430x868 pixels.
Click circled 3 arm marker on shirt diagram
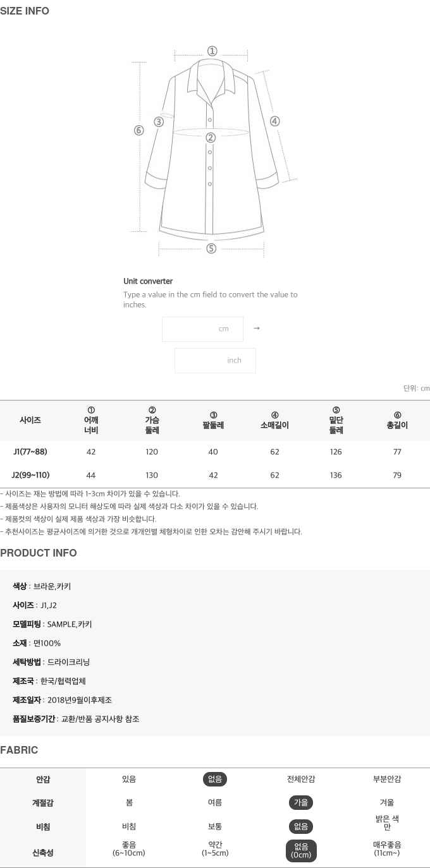click(x=159, y=122)
